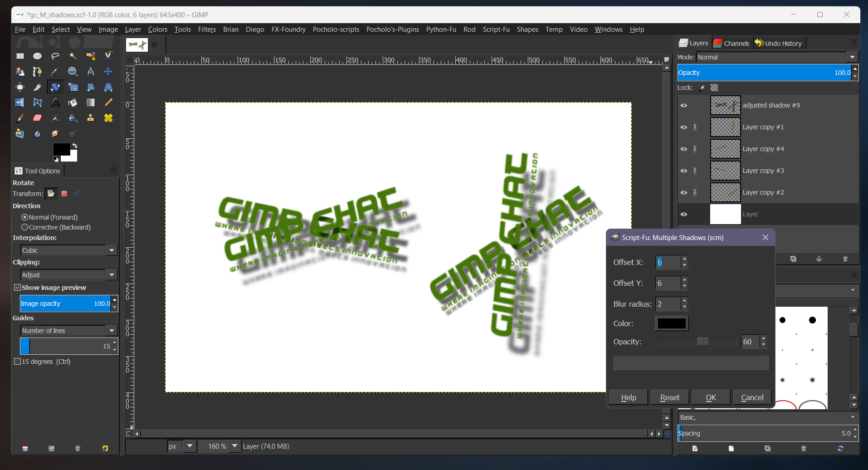The image size is (868, 470).
Task: Open Guides Number of lines dropdown
Action: (69, 331)
